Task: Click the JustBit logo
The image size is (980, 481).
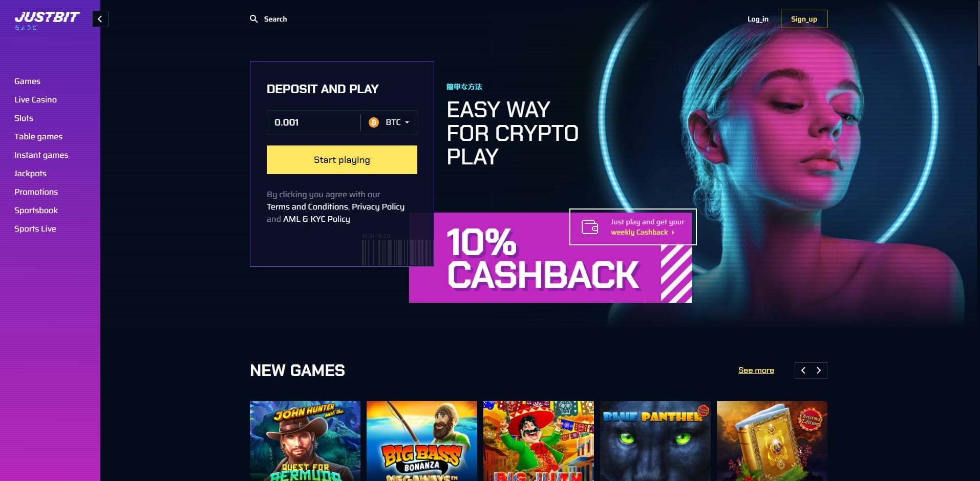Action: click(x=47, y=20)
